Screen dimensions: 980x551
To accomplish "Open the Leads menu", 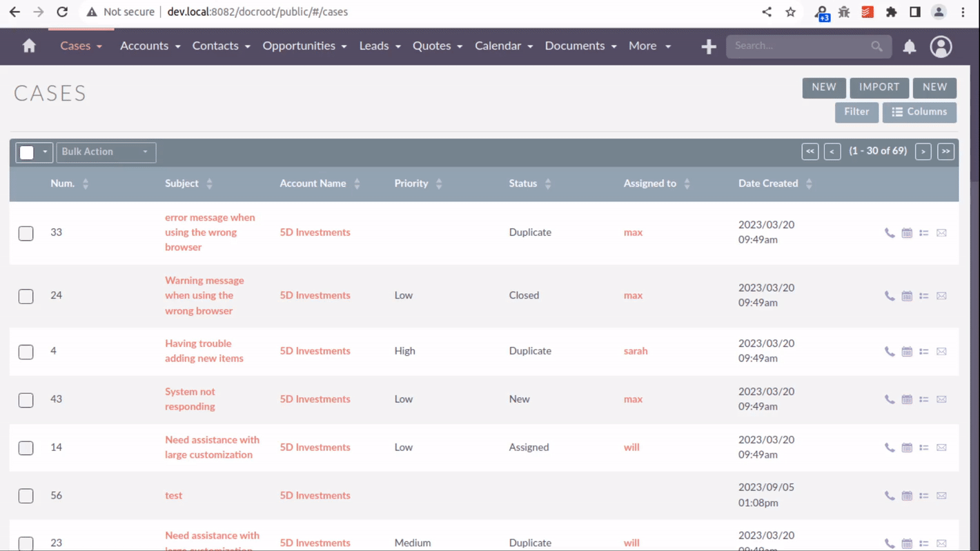I will (x=374, y=46).
